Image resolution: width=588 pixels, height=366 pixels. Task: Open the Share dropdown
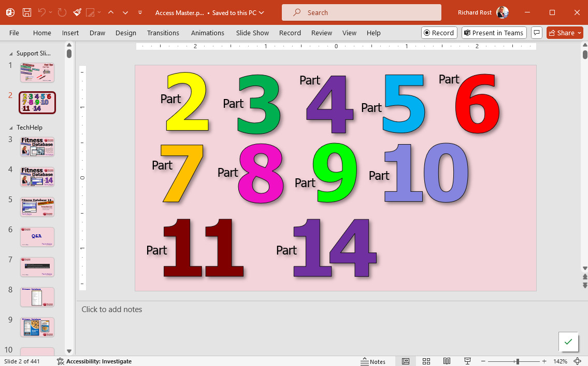(565, 33)
